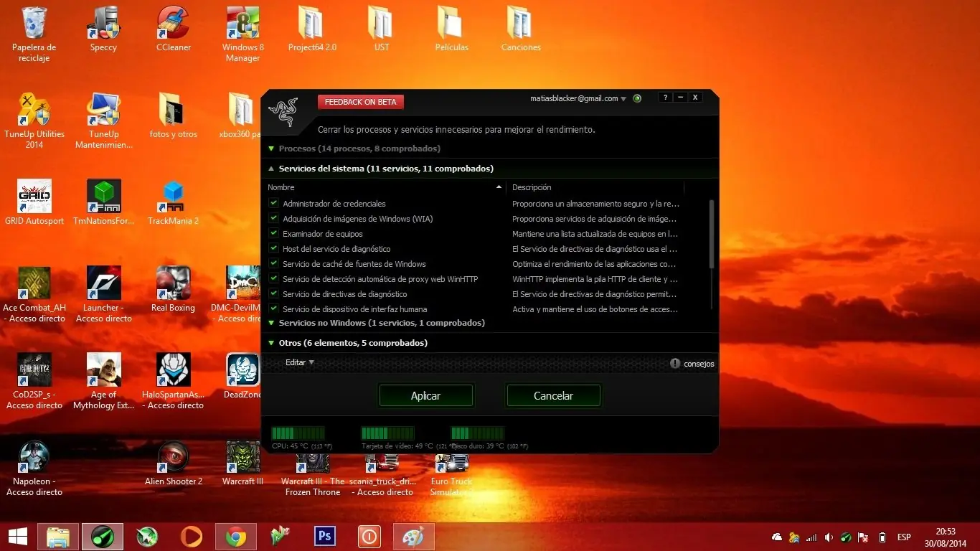
Task: Uncheck Administrador de credenciales service
Action: pyautogui.click(x=273, y=203)
